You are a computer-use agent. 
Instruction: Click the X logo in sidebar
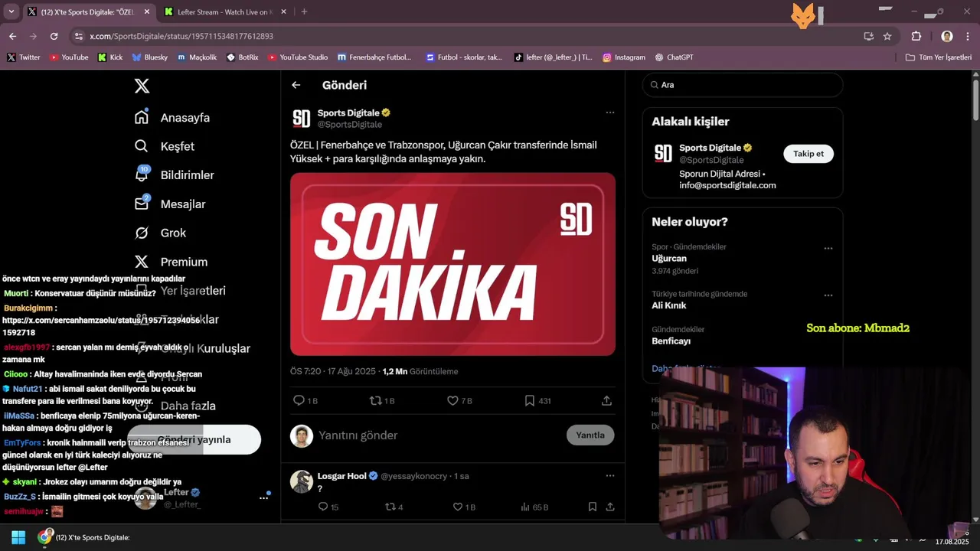click(x=142, y=86)
